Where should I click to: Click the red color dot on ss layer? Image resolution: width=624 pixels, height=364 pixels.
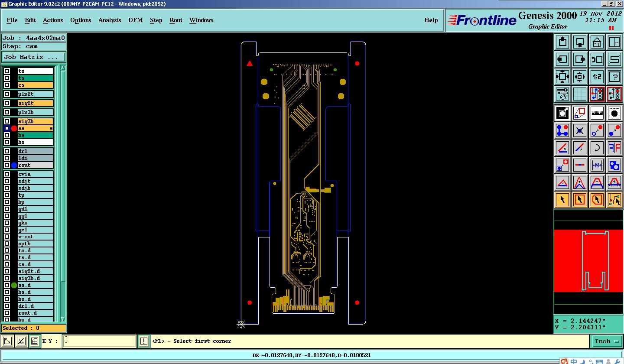tap(14, 128)
